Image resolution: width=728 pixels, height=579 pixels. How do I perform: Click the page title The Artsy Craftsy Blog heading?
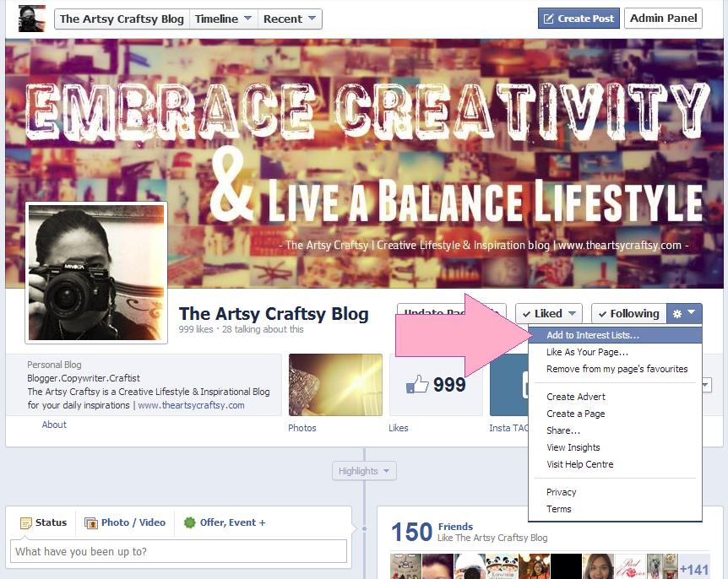pyautogui.click(x=274, y=314)
